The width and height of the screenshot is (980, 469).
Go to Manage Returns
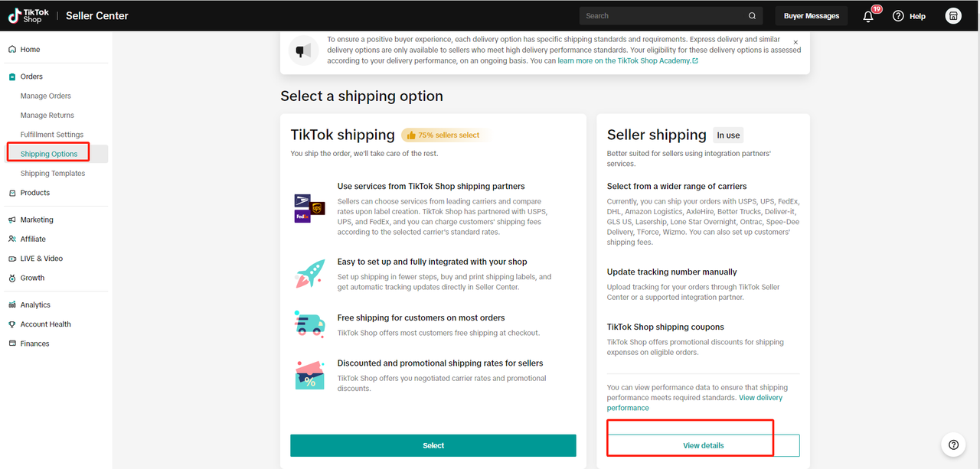[x=45, y=115]
